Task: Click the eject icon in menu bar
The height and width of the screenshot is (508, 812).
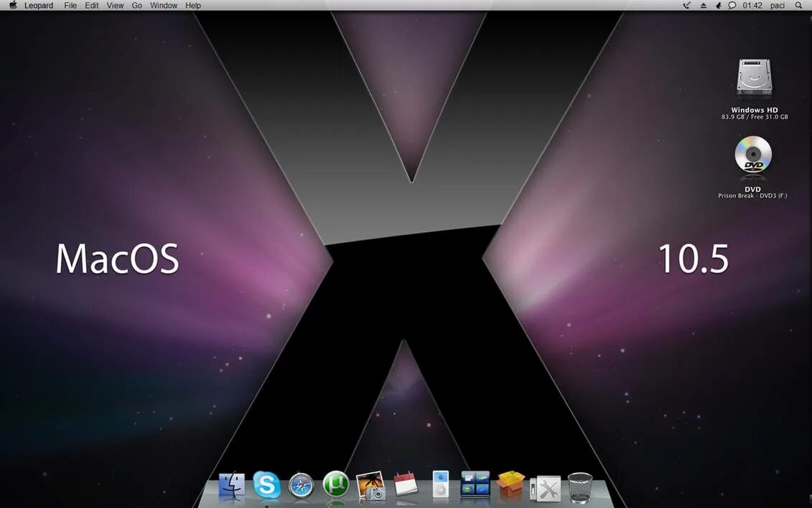Action: [704, 5]
